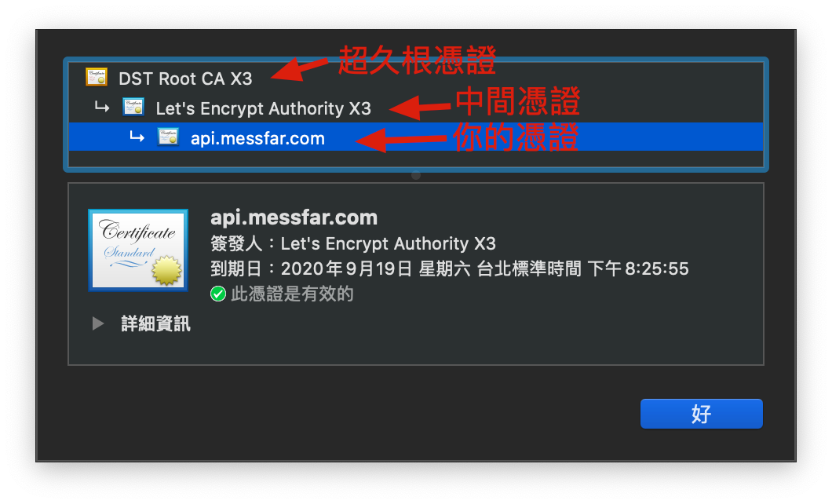
Task: Click the red arrow pointing at api.messfar.com row
Action: pyautogui.click(x=401, y=140)
